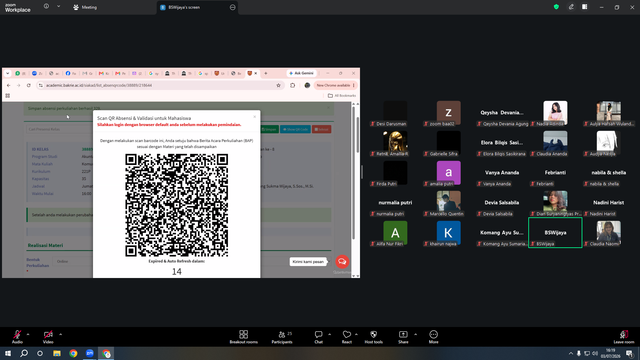Open Host tools shield
Screen dimensions: 640x360
[373, 337]
